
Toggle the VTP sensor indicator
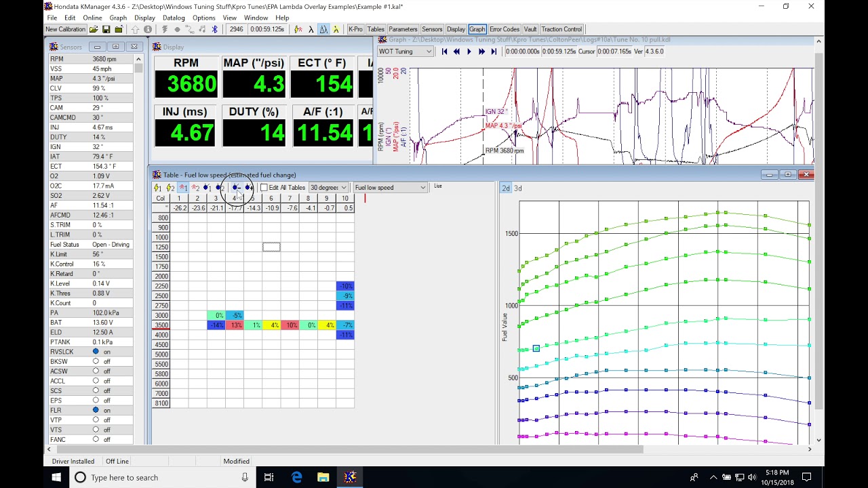tap(96, 420)
